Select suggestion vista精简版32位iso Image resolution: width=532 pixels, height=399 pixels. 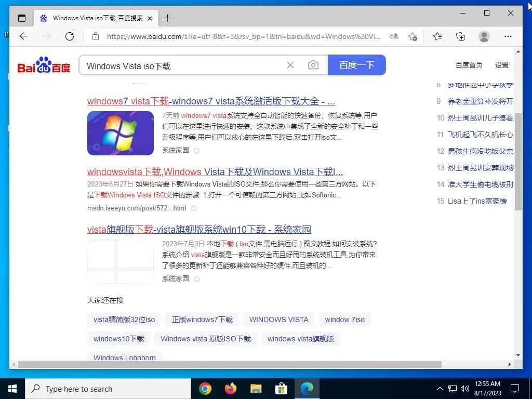point(124,320)
